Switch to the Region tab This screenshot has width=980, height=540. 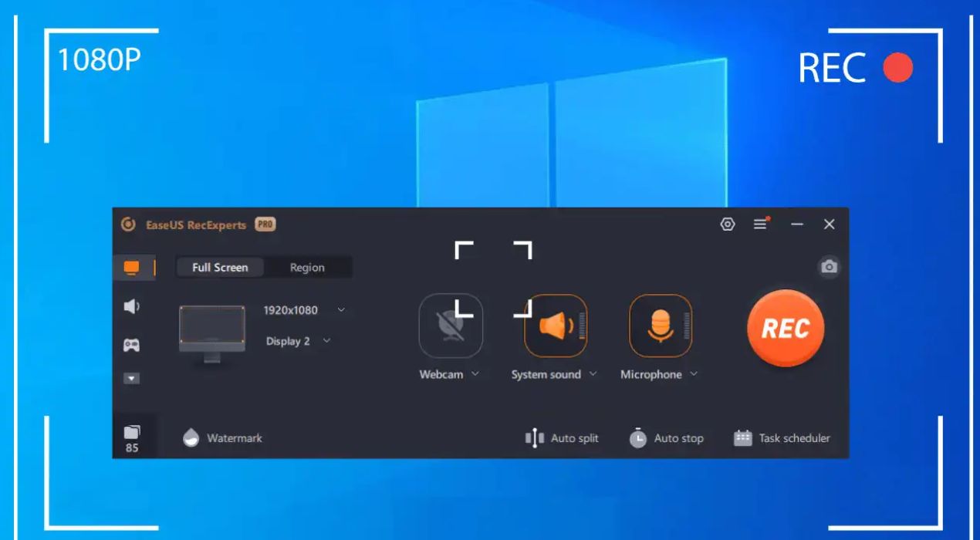(x=307, y=268)
